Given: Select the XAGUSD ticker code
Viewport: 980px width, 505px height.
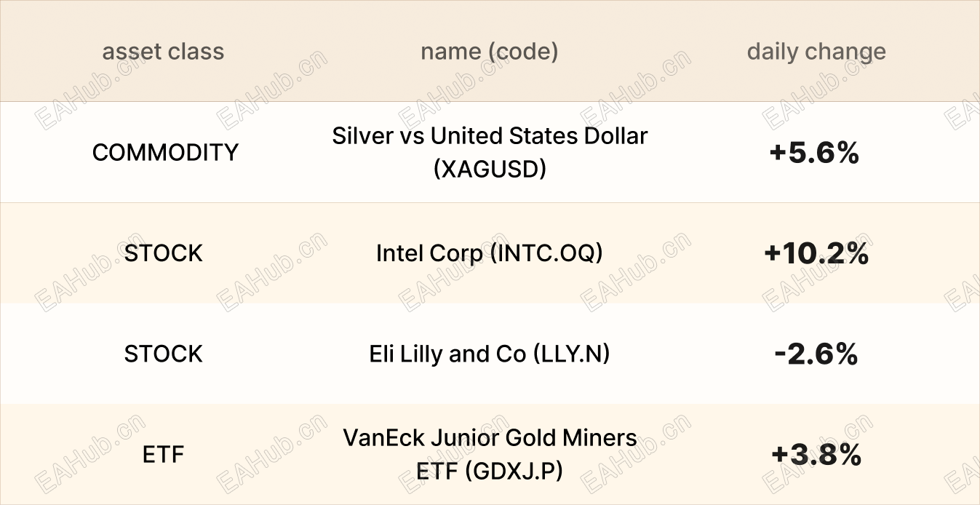Looking at the screenshot, I should (x=490, y=169).
